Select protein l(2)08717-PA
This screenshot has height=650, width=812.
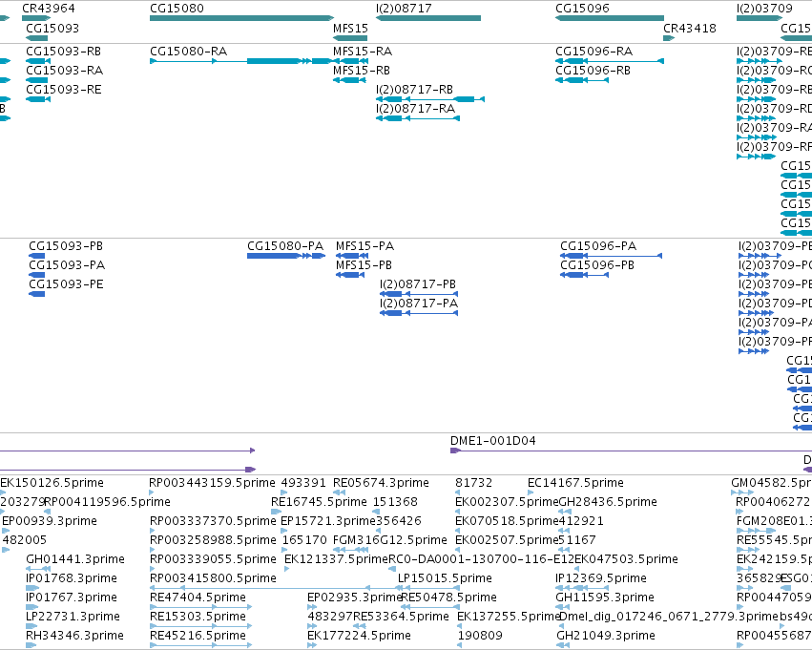[419, 313]
